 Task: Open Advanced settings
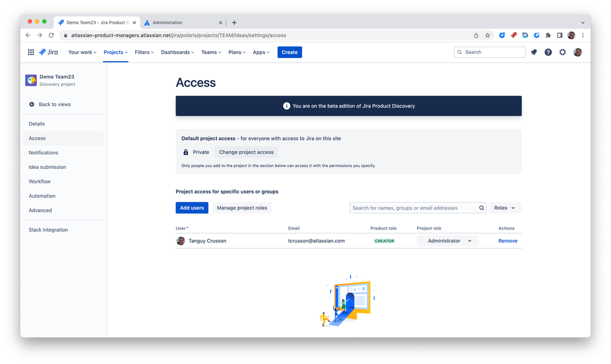pyautogui.click(x=64, y=210)
